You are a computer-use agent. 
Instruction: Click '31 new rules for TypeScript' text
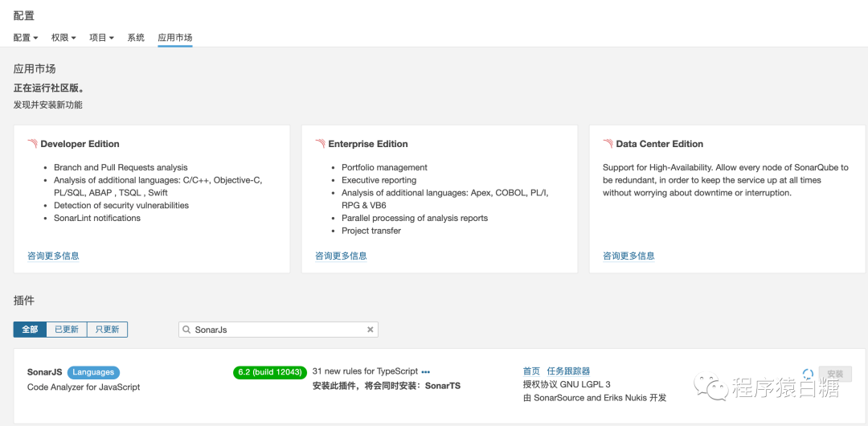(x=366, y=371)
